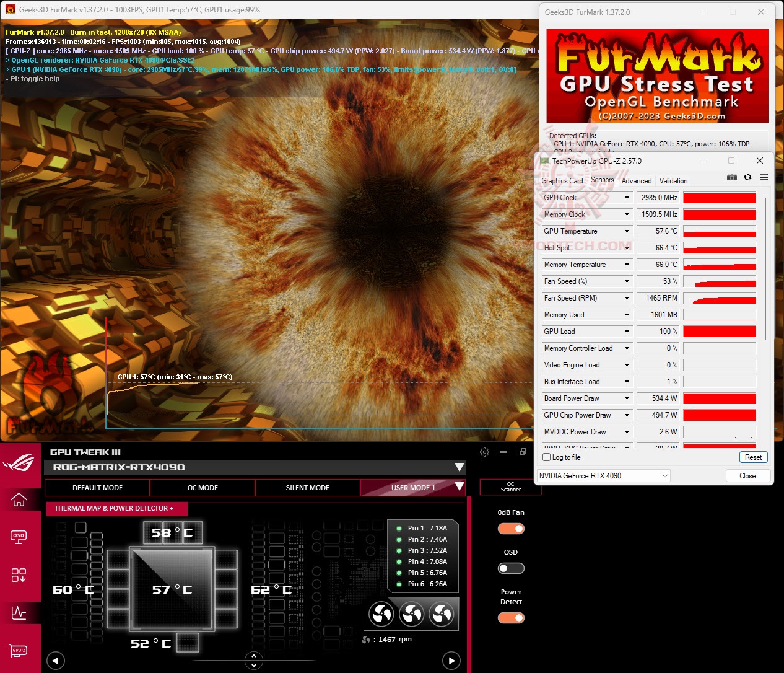Click the GPU Load history graph bar
Screen dimensions: 784x673
pyautogui.click(x=720, y=332)
